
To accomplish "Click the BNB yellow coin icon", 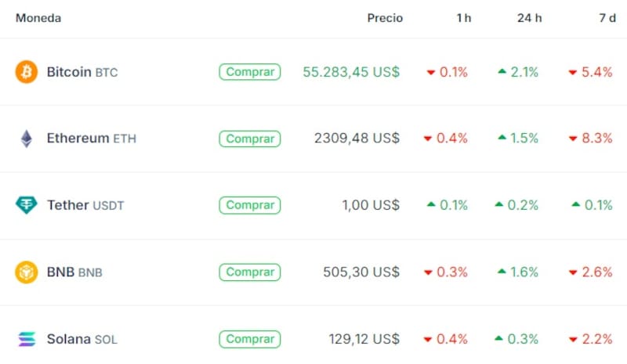I will (x=27, y=272).
